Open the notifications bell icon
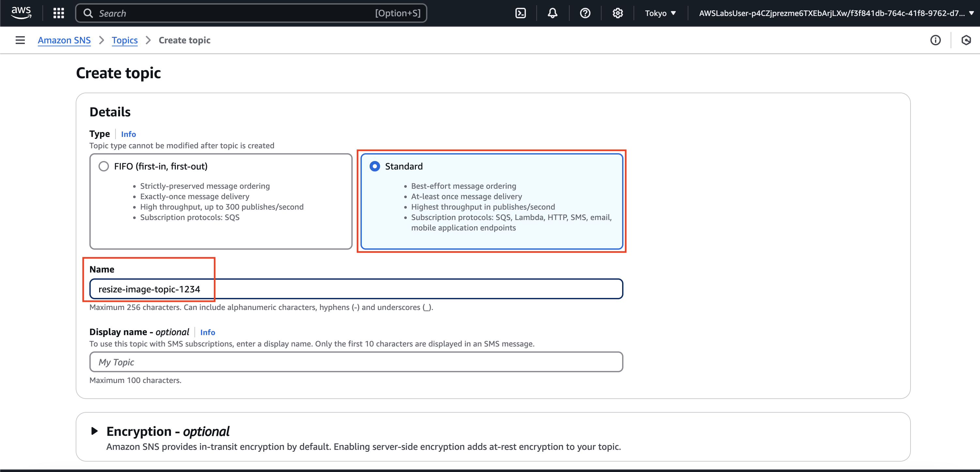980x472 pixels. 552,13
